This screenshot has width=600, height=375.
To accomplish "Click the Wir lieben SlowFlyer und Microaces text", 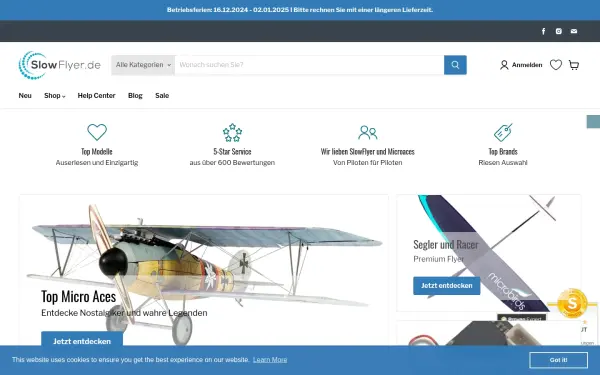I will pyautogui.click(x=368, y=152).
